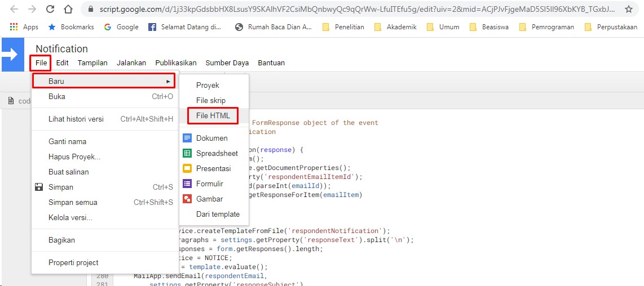Select File HTML from submenu
This screenshot has height=286, width=644.
(213, 115)
